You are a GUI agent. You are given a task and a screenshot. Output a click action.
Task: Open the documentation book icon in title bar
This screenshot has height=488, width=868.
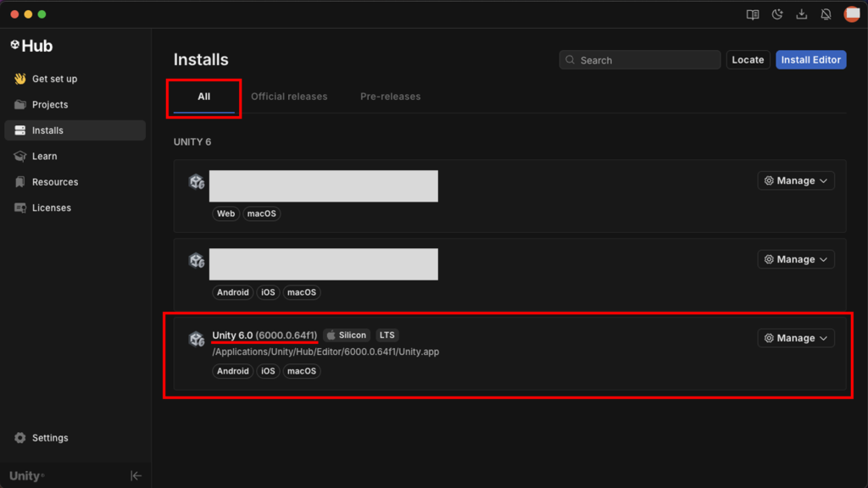coord(752,14)
